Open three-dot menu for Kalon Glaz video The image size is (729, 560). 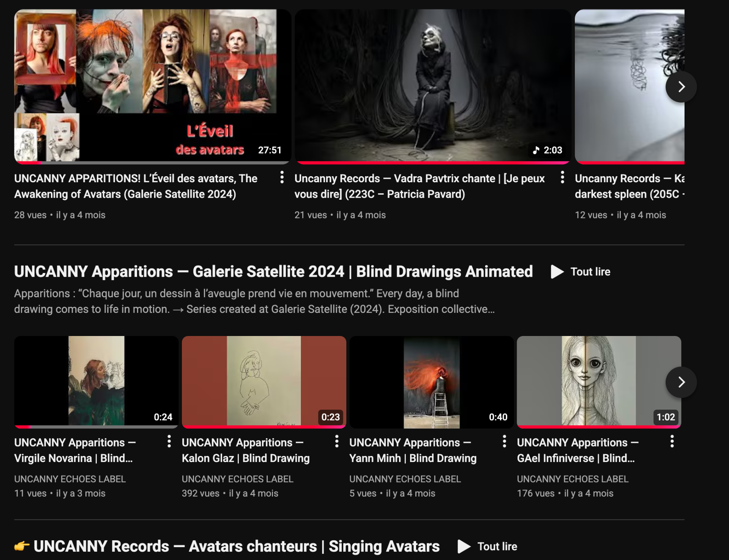point(337,442)
